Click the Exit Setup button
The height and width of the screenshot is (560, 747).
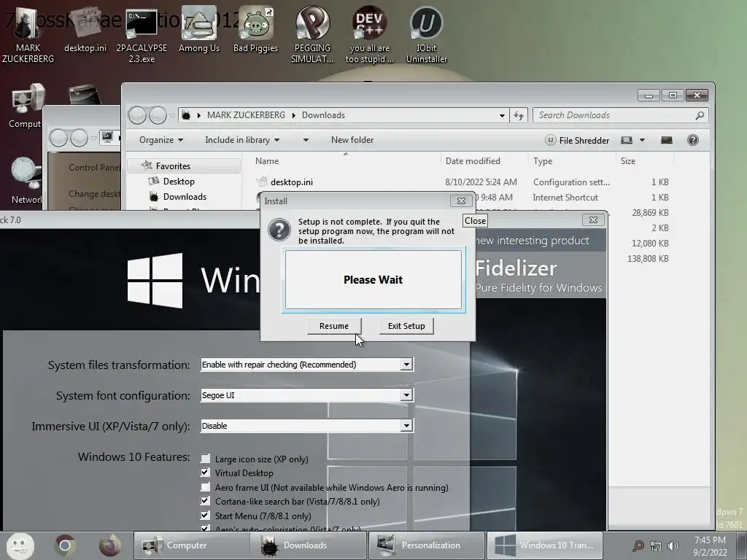pos(406,326)
